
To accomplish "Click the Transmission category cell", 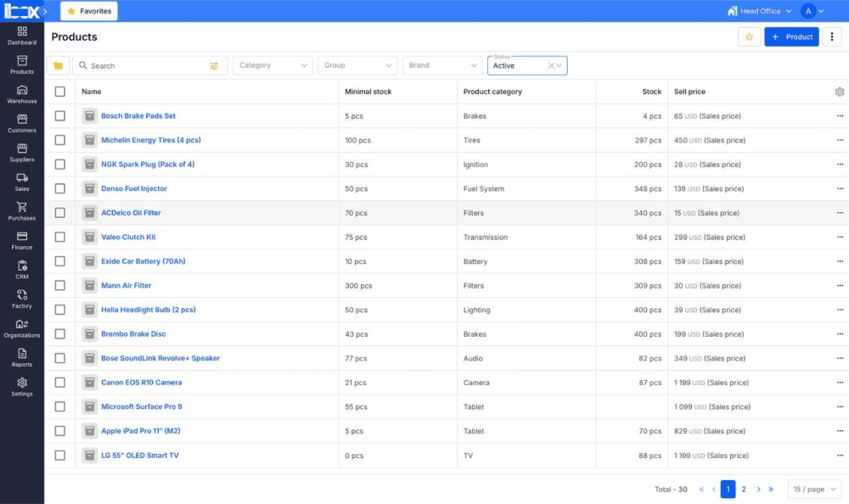I will 485,237.
